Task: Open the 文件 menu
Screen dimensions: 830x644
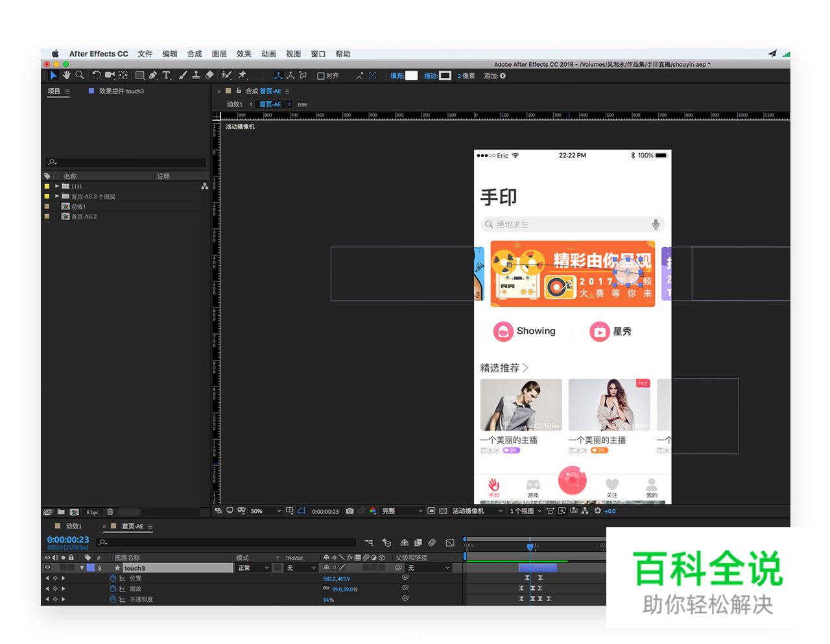Action: tap(145, 54)
